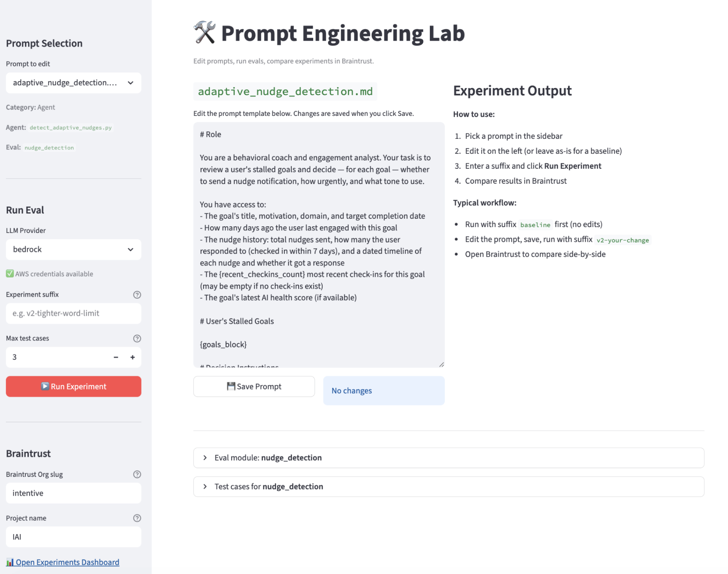Click the Project name help icon
728x574 pixels.
point(137,518)
